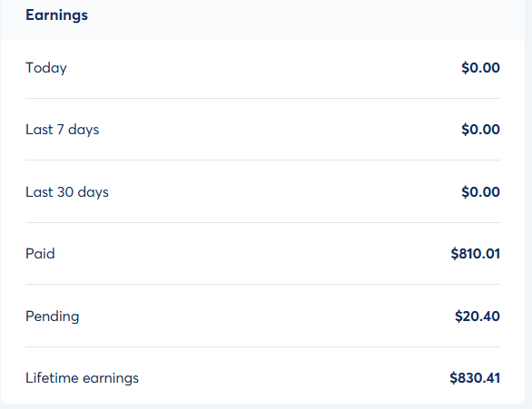Click the $810.01 paid amount
Viewport: 532px width, 409px height.
tap(476, 254)
